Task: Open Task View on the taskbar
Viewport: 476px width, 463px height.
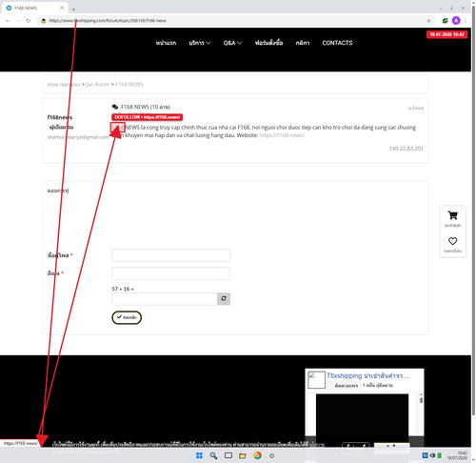Action: pyautogui.click(x=228, y=455)
